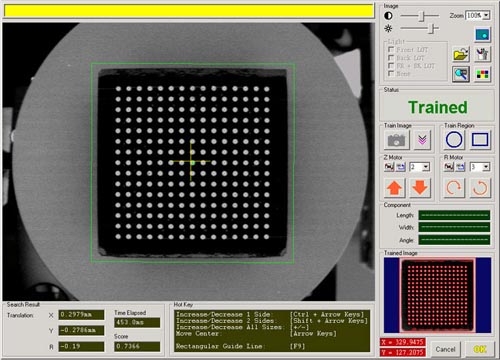Expand the Z Motor step dropdown
This screenshot has width=500, height=360.
(426, 167)
